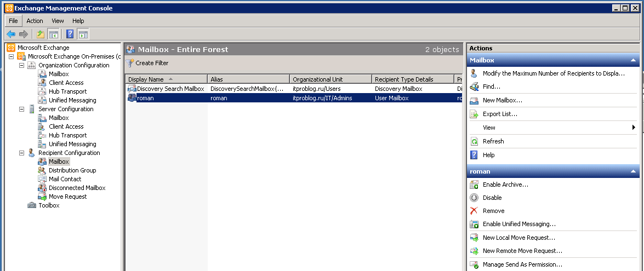Click New Mailbox action link
The image size is (644, 271).
(x=502, y=100)
